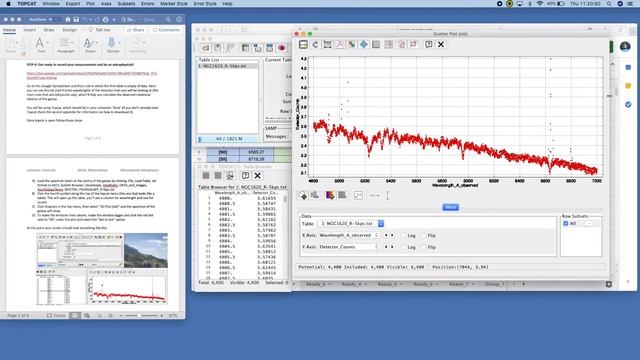The width and height of the screenshot is (640, 360).
Task: Click the Rescale axes icon in plot toolbar
Action: pos(327,44)
